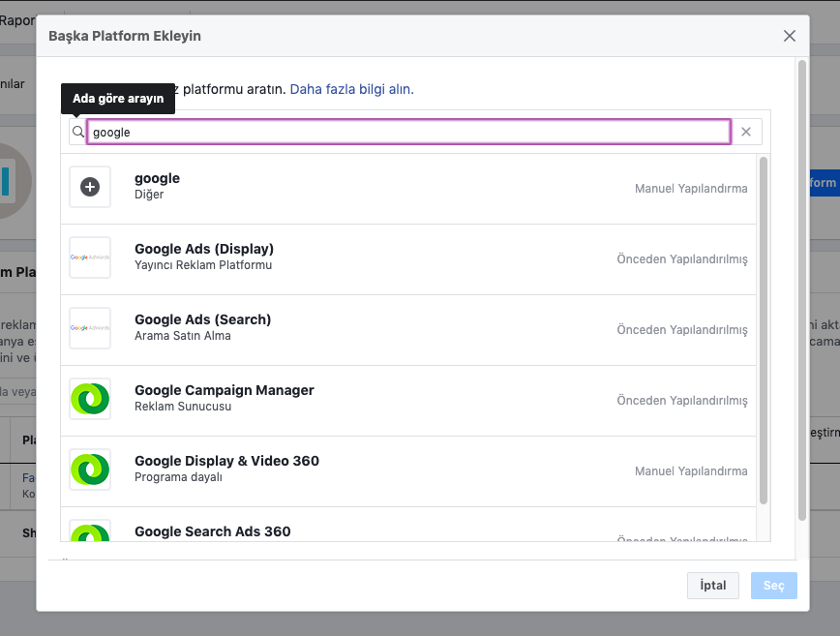Viewport: 840px width, 636px height.
Task: Click Önceden Yapılandırılmış on Campaign Manager row
Action: point(682,401)
